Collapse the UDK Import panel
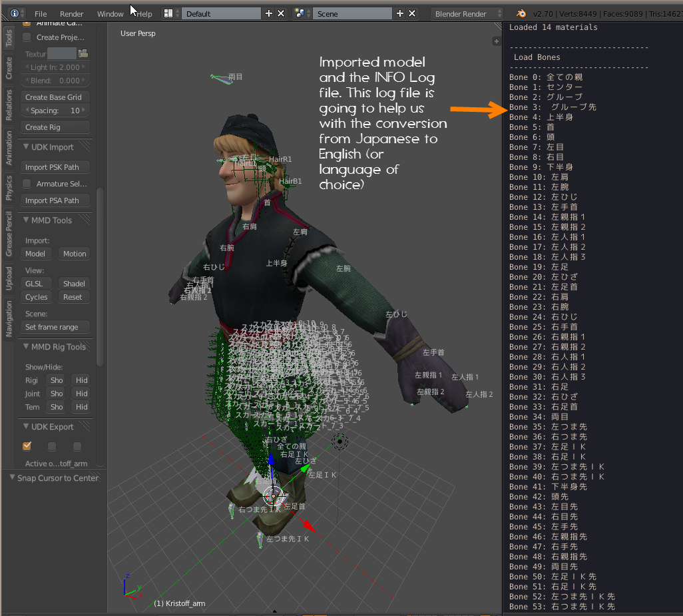The image size is (683, 616). pyautogui.click(x=26, y=147)
